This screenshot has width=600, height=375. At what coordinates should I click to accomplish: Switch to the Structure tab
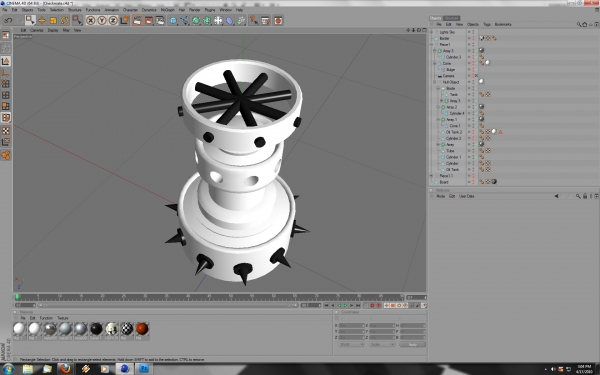452,18
